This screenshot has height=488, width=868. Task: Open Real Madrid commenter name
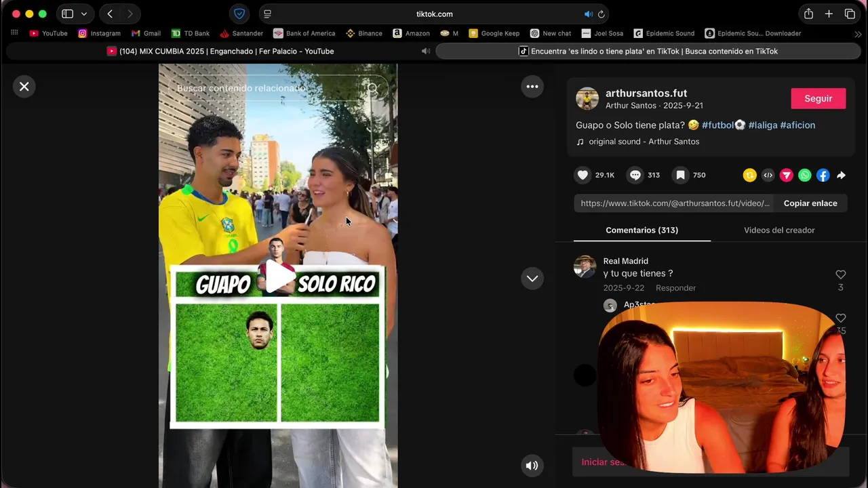pyautogui.click(x=626, y=261)
